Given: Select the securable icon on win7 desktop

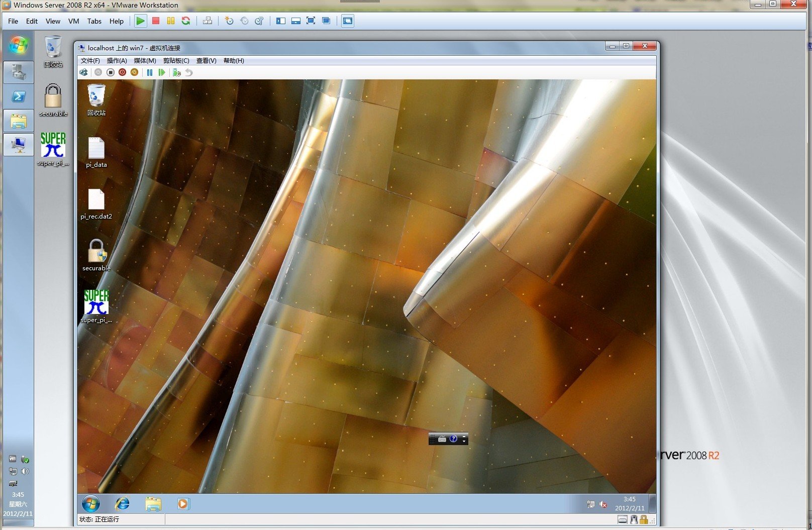Looking at the screenshot, I should 96,255.
